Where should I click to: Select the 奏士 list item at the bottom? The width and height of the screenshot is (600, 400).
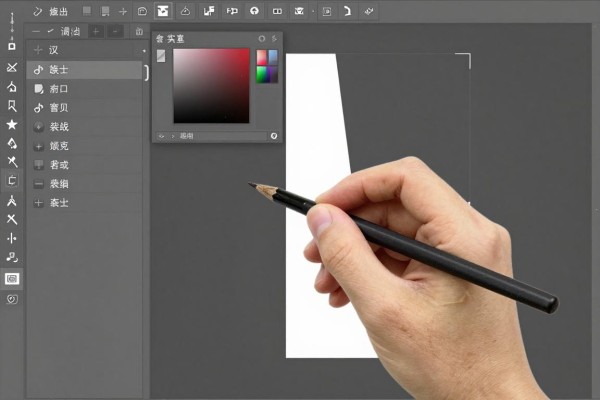(84, 203)
